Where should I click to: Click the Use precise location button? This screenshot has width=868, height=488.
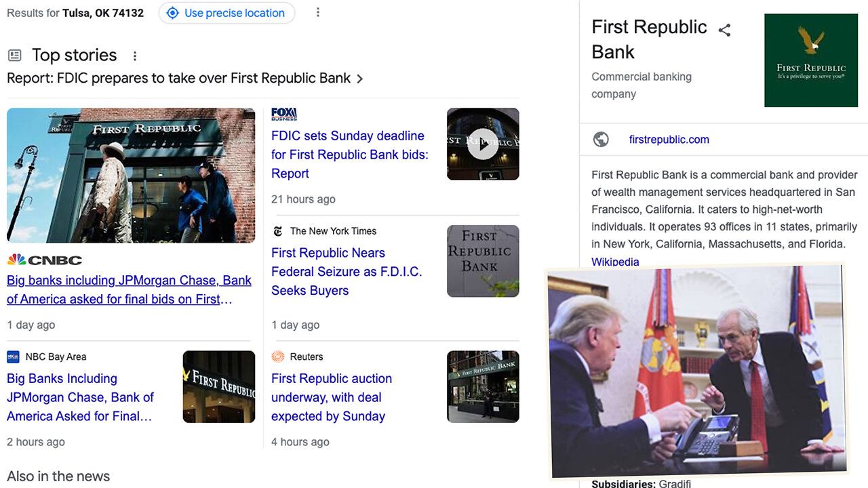(x=226, y=13)
